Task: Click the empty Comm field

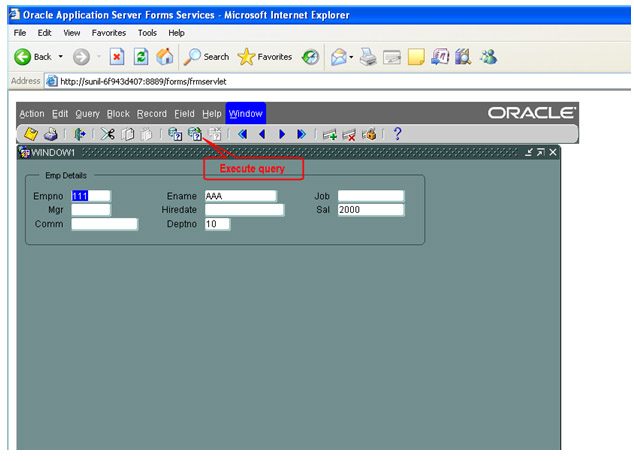Action: [104, 224]
